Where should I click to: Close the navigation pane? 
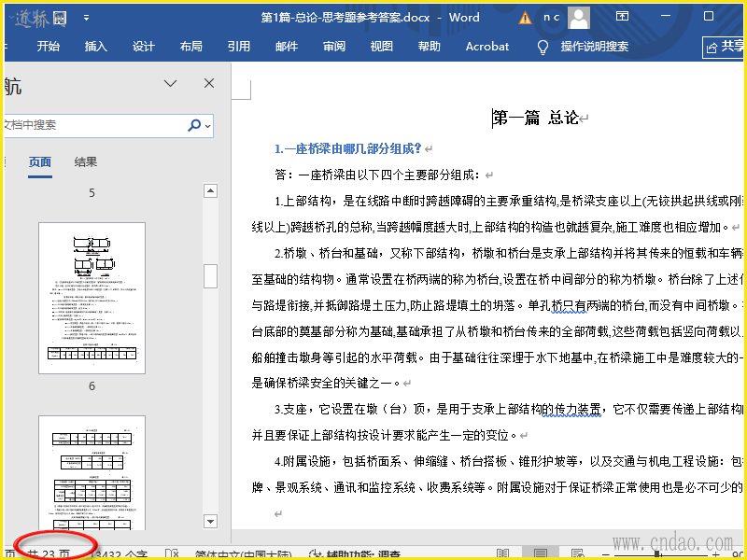209,84
